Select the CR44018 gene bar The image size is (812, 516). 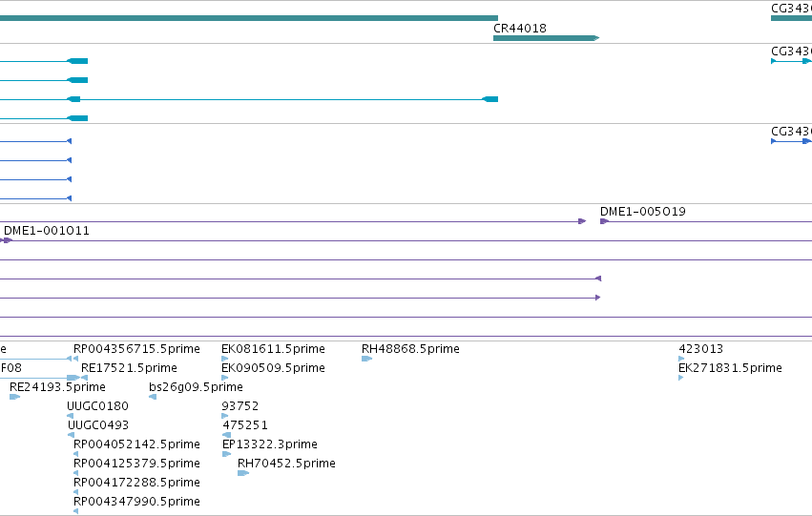pos(546,38)
